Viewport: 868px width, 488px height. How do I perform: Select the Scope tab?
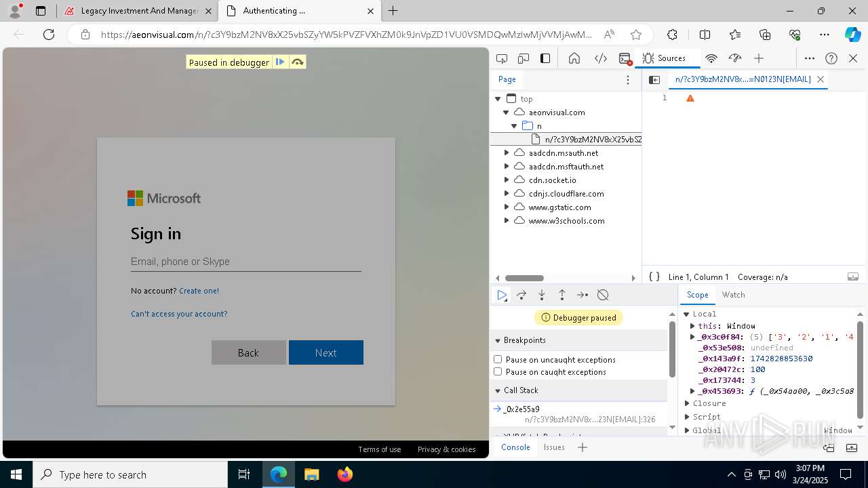tap(697, 295)
